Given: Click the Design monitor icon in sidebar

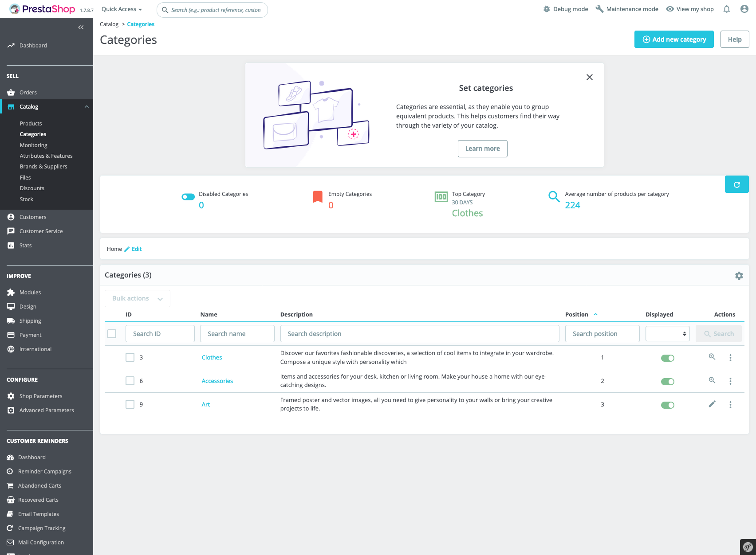Looking at the screenshot, I should (11, 306).
